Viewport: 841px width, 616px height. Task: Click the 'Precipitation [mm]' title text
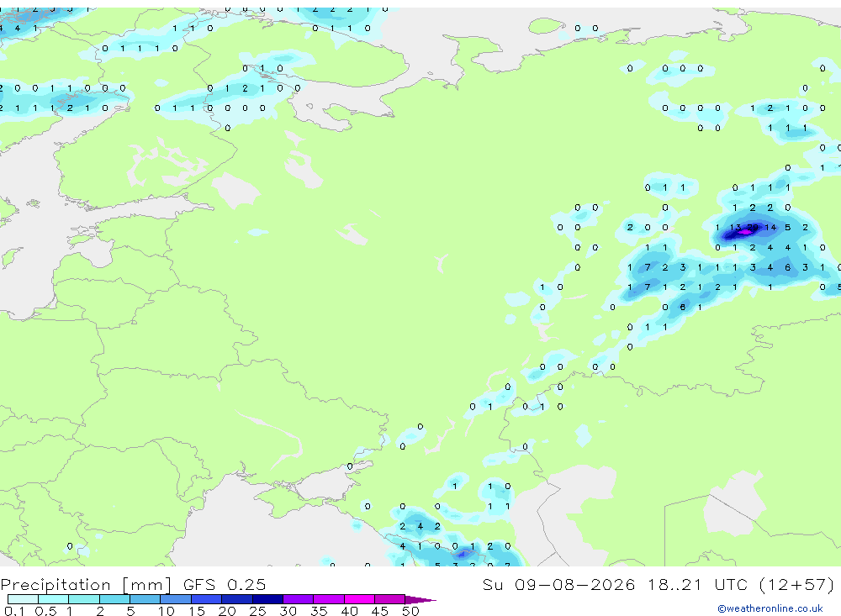(x=86, y=585)
